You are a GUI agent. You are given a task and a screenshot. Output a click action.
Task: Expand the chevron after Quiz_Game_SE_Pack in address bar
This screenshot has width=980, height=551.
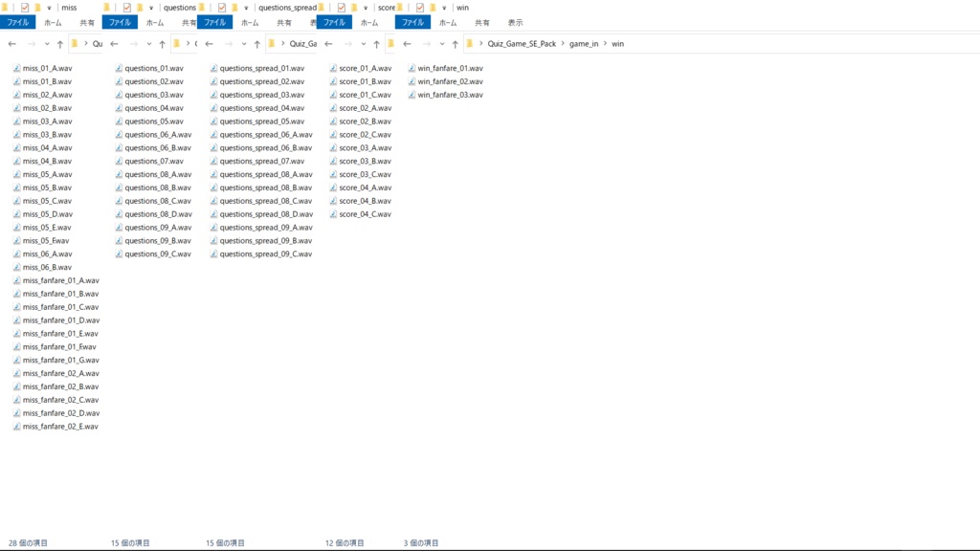coord(563,44)
